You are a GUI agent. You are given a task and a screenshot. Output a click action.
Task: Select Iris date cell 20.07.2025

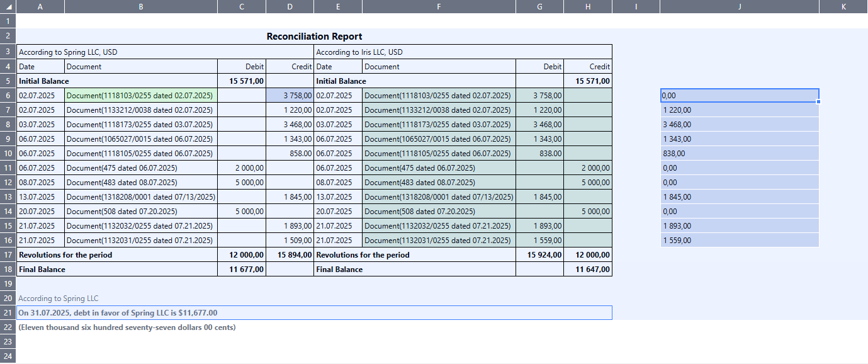(338, 211)
